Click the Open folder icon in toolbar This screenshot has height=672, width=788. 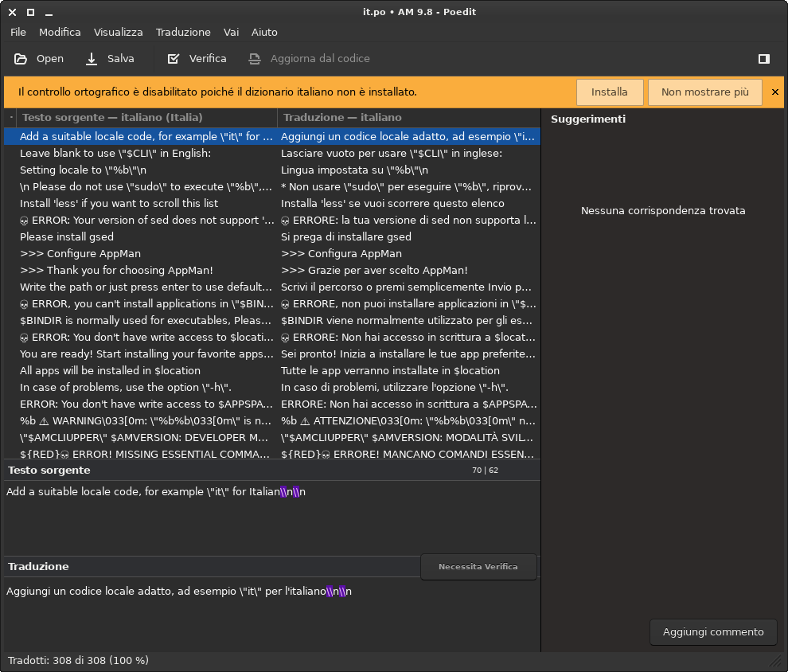tap(21, 59)
